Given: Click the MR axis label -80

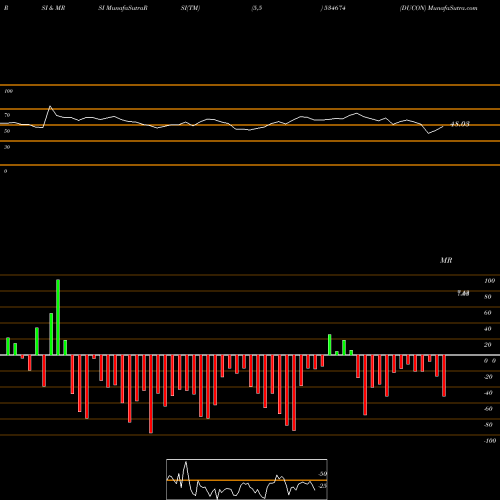Looking at the screenshot, I should click(488, 425).
